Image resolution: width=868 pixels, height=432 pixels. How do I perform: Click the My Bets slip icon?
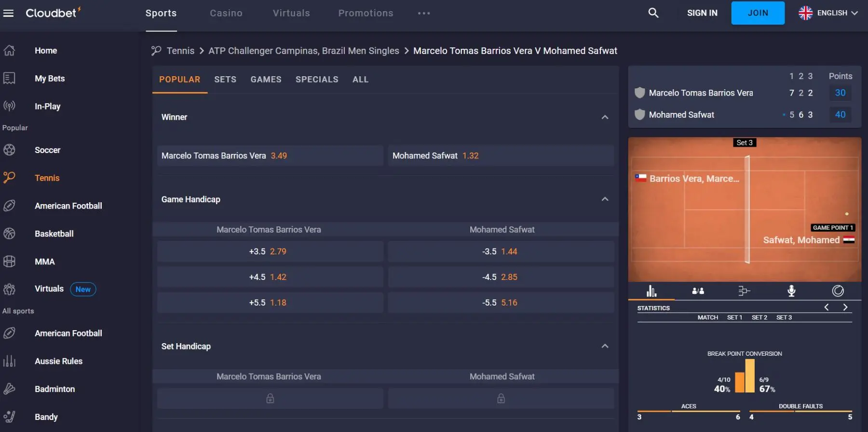tap(9, 78)
